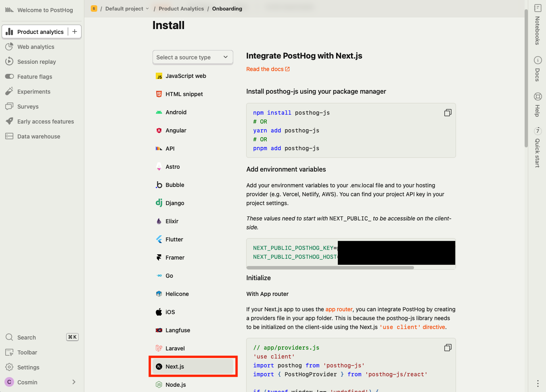Launch the Toolbar option
546x392 pixels.
click(42, 352)
